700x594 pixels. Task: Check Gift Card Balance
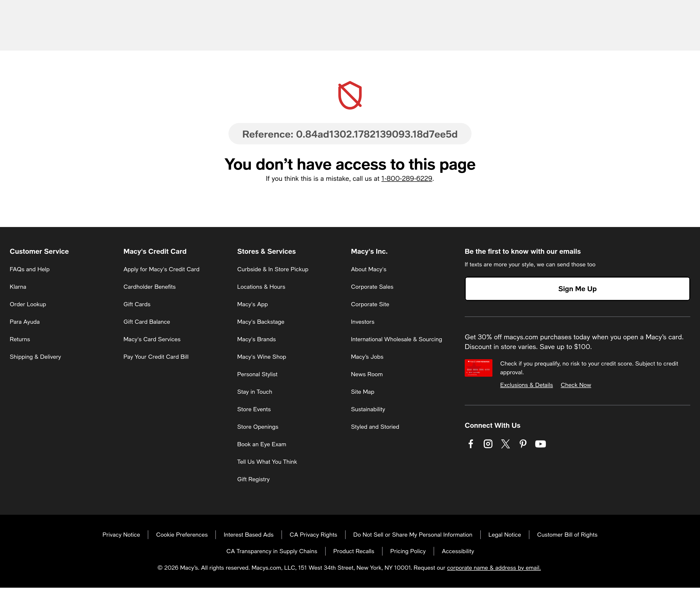pyautogui.click(x=147, y=322)
